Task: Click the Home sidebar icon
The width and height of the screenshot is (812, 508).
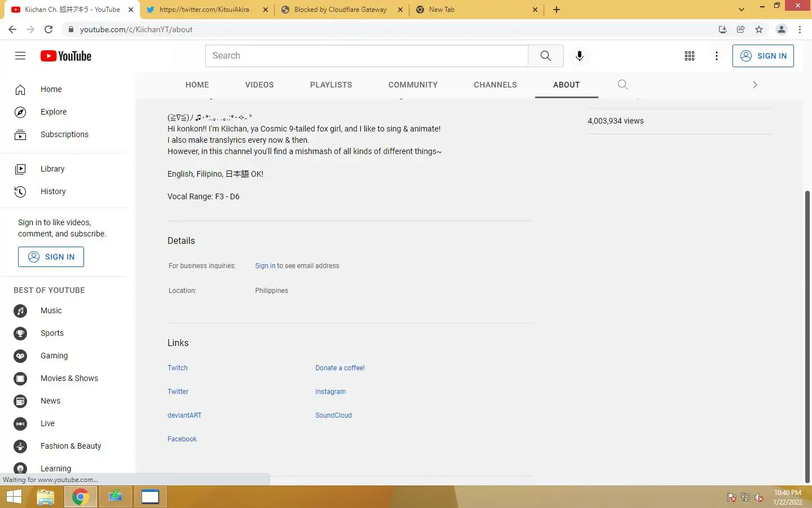Action: [x=20, y=90]
